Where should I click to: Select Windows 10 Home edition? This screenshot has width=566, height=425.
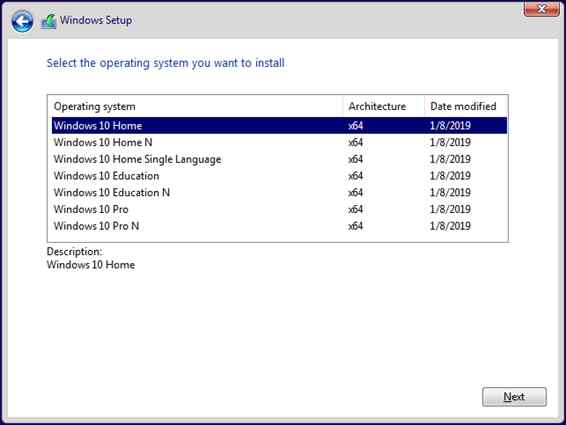[x=279, y=125]
